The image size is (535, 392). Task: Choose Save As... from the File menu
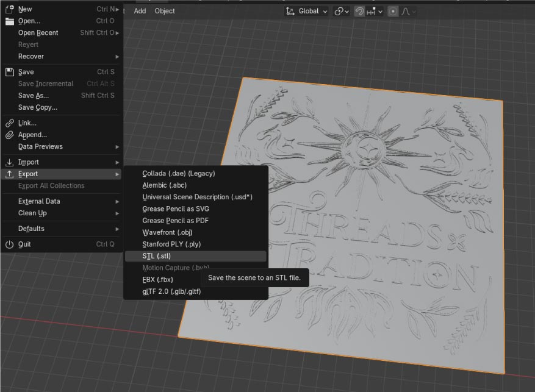(62, 96)
